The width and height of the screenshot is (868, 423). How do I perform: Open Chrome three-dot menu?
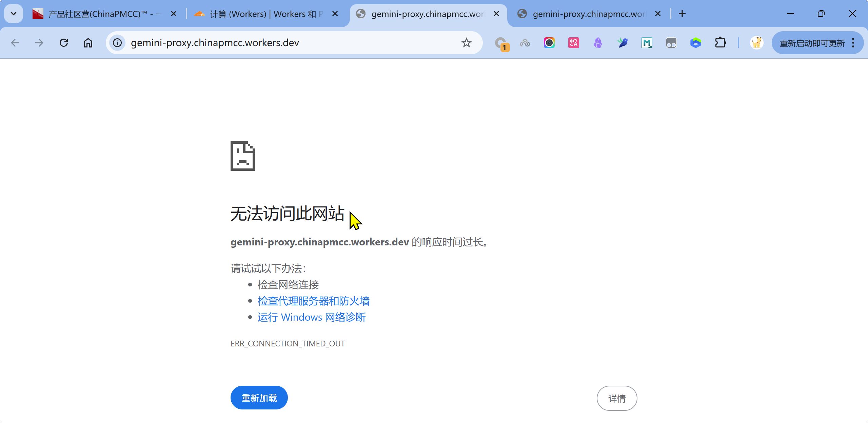pyautogui.click(x=853, y=43)
